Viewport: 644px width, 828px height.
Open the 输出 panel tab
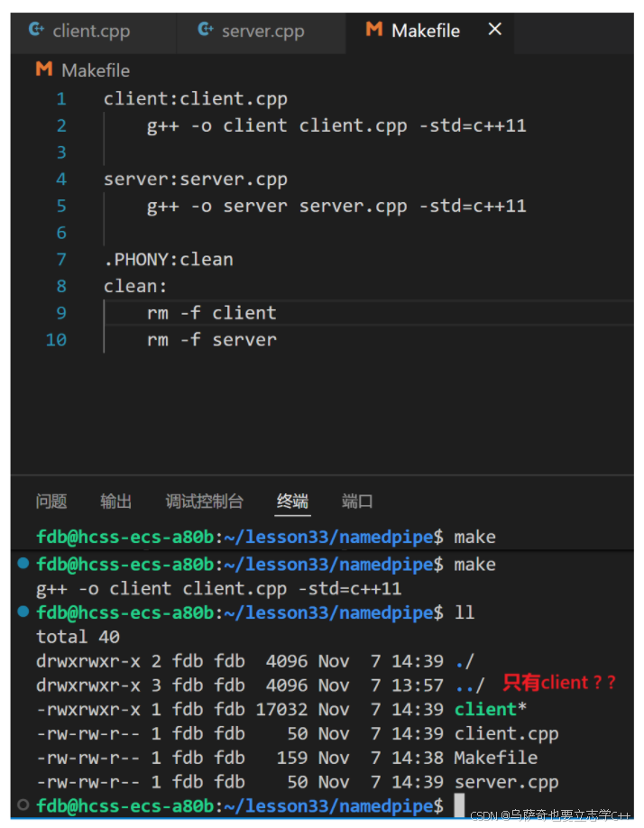point(116,501)
